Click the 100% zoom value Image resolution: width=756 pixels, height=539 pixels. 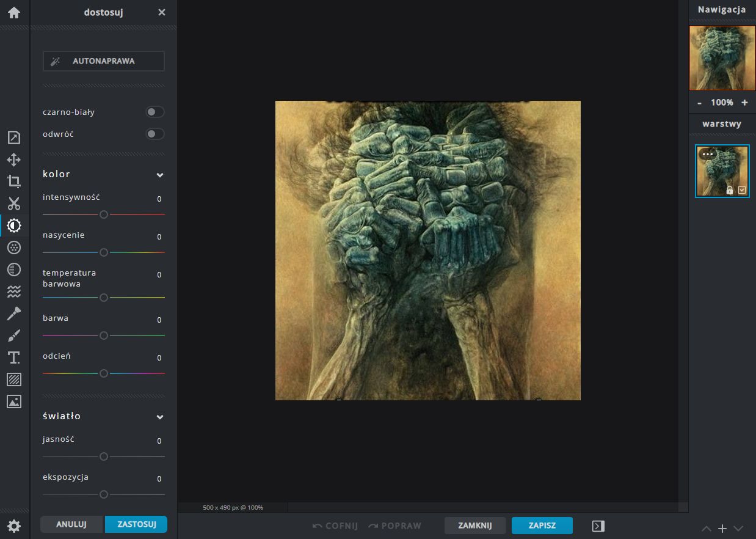pyautogui.click(x=722, y=103)
